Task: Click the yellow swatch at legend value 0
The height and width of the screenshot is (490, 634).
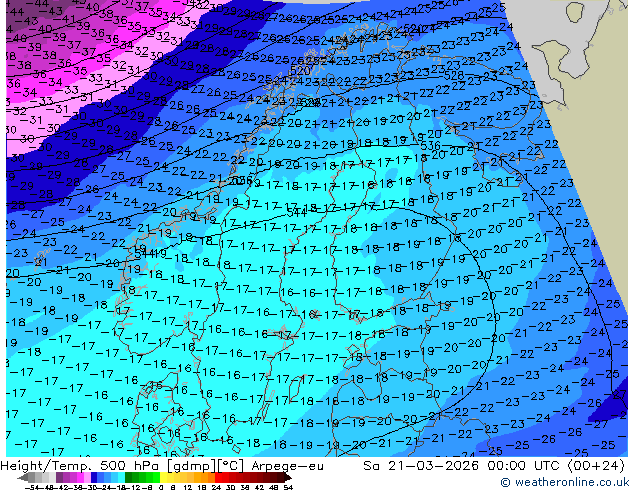Action: click(x=163, y=478)
